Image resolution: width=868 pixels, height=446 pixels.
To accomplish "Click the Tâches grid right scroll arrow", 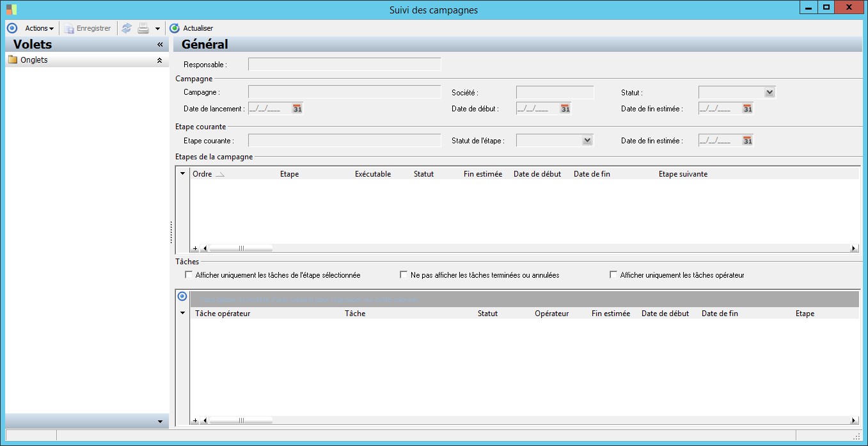I will (x=854, y=420).
